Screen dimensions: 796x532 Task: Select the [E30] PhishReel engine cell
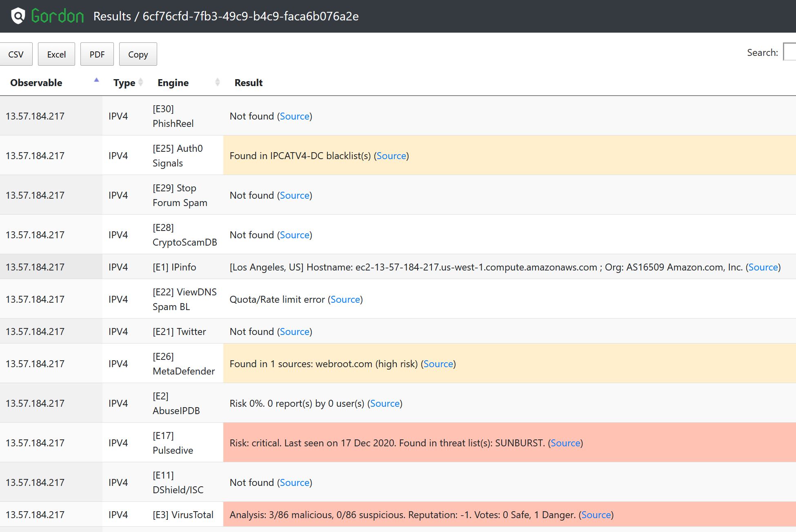pos(185,116)
